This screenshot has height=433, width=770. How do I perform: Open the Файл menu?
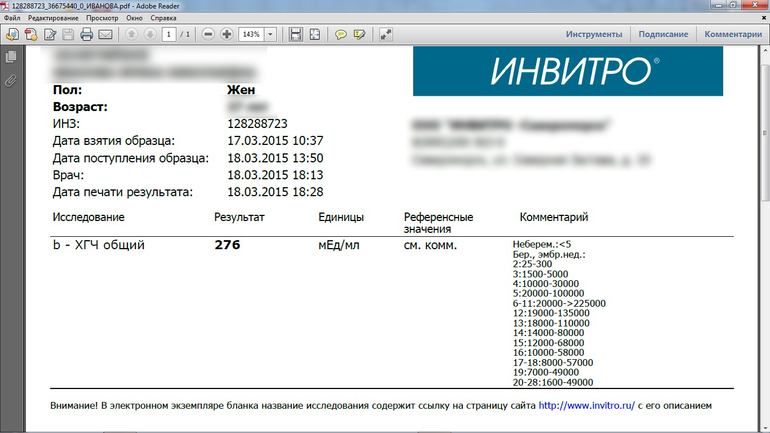click(12, 19)
